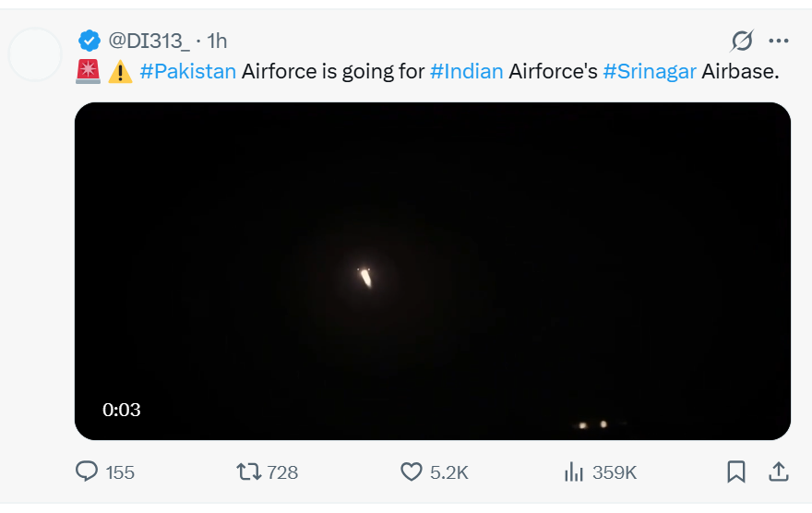
Task: Play the embedded night sky video
Action: [433, 271]
